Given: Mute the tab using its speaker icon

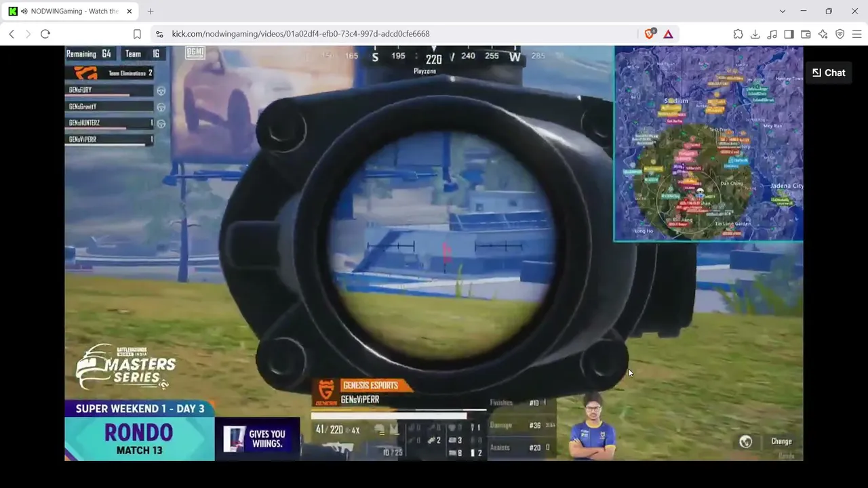Looking at the screenshot, I should (24, 12).
